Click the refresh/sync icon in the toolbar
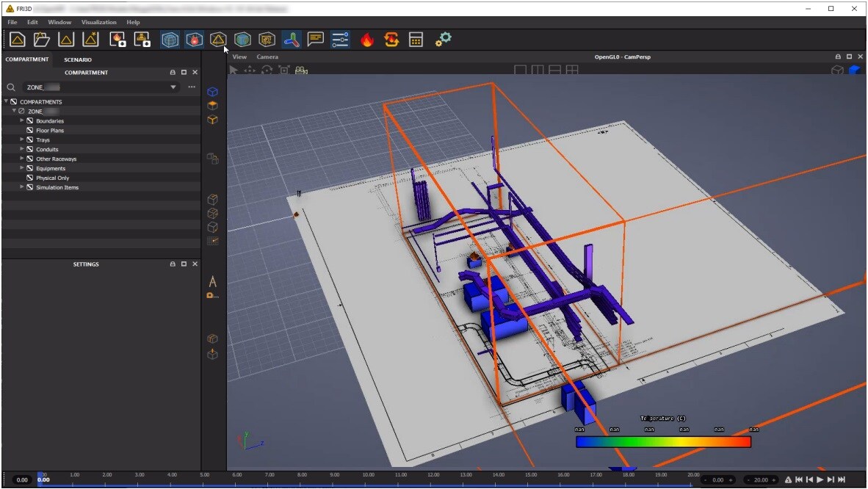Screen dimensions: 868x489 [x=391, y=40]
